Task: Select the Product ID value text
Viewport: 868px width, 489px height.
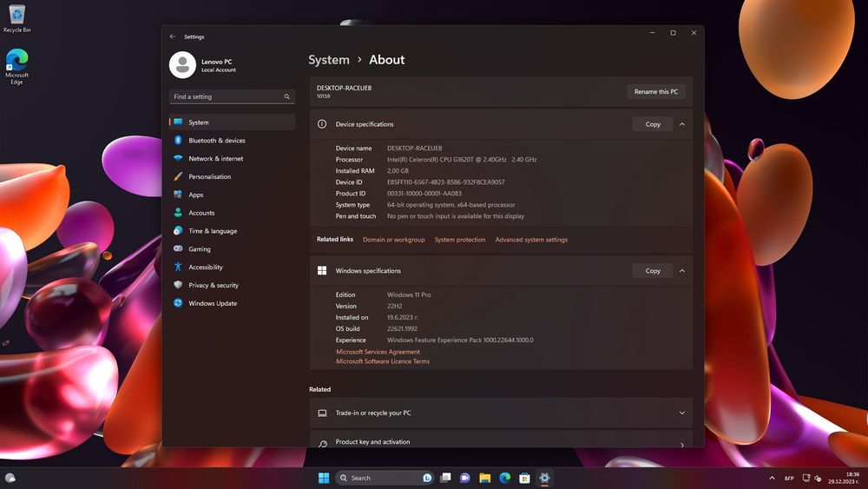Action: (x=424, y=194)
